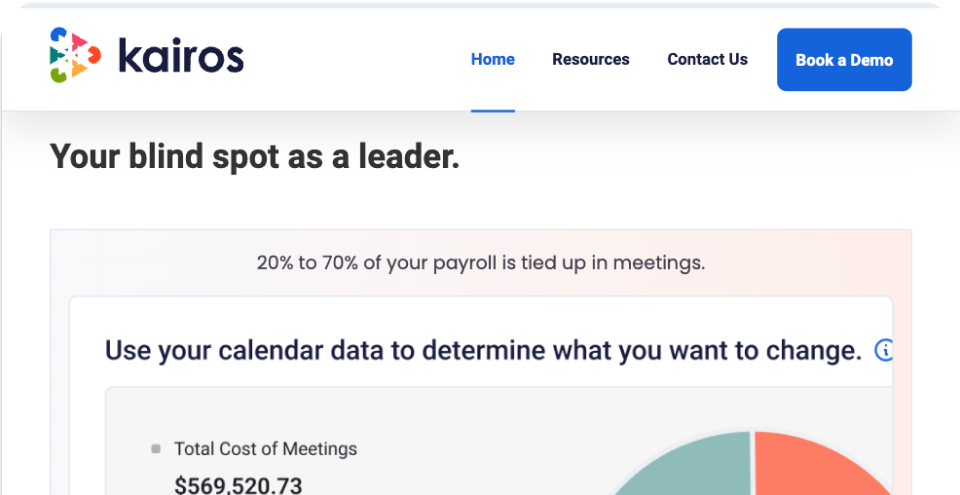
Task: Click the $569,520.73 amount value
Action: (238, 485)
